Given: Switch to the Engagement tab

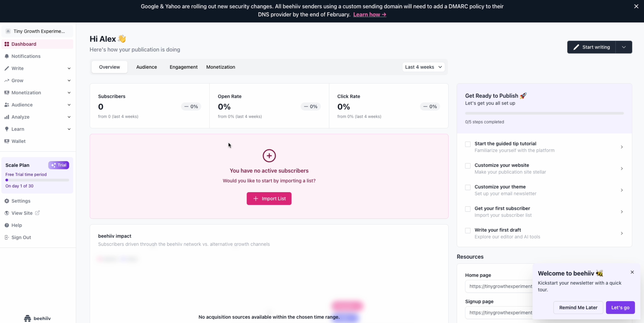Looking at the screenshot, I should pos(184,67).
